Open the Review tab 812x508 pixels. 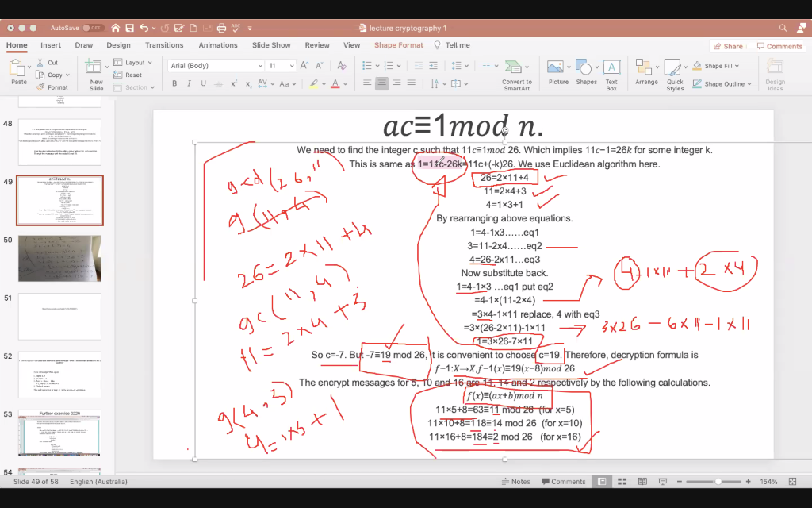click(317, 45)
